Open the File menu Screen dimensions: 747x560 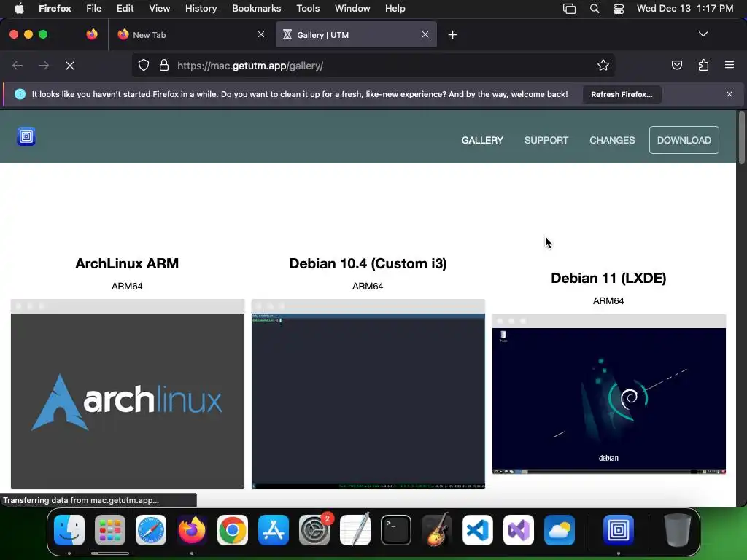tap(94, 9)
